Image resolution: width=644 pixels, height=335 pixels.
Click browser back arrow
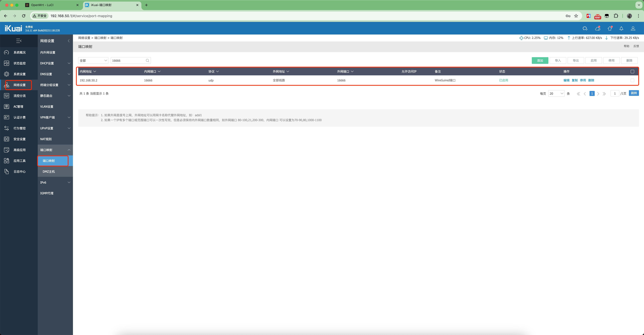point(6,16)
